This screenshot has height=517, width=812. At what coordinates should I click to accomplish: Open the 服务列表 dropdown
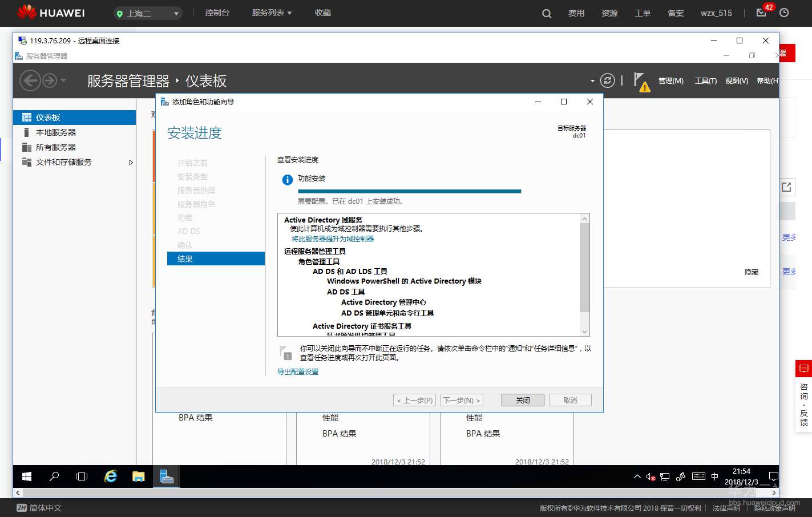[x=270, y=13]
